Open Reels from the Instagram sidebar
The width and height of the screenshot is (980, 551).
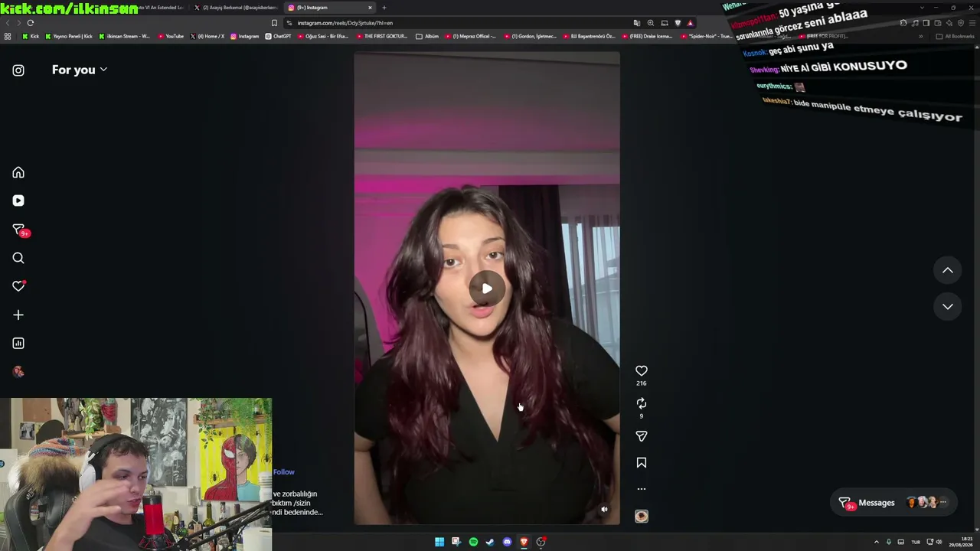(x=18, y=201)
